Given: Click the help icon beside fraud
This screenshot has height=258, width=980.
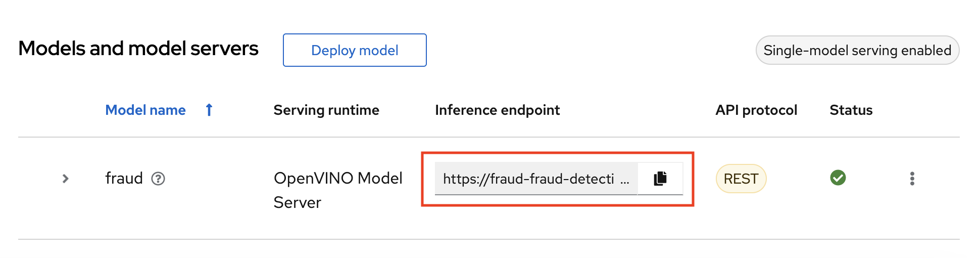Looking at the screenshot, I should 158,179.
